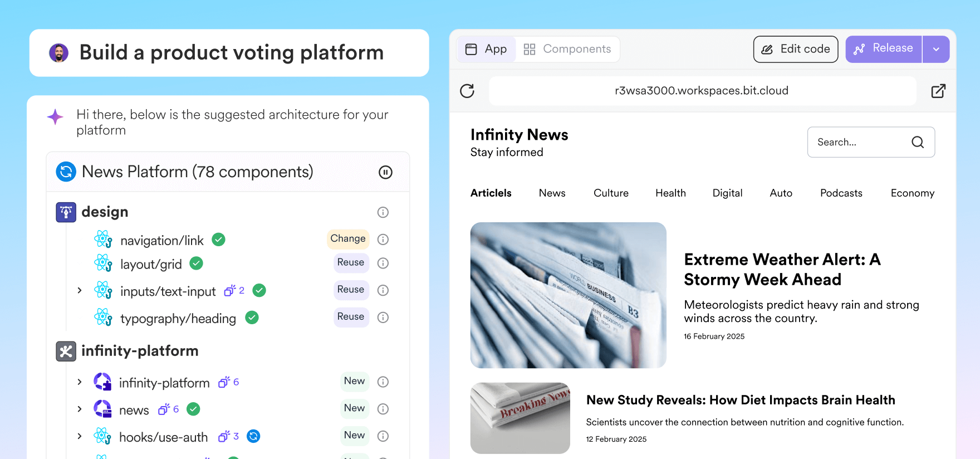Open info icon for hooks/use-auth row

[383, 436]
